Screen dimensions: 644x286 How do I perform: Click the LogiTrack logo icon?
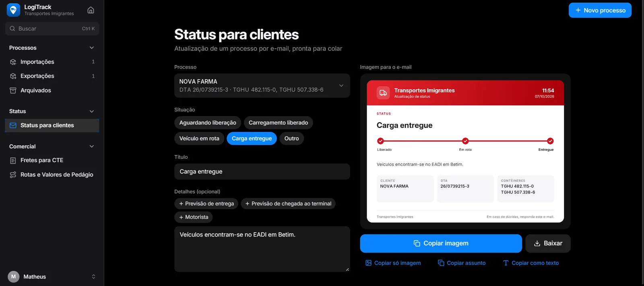(13, 10)
